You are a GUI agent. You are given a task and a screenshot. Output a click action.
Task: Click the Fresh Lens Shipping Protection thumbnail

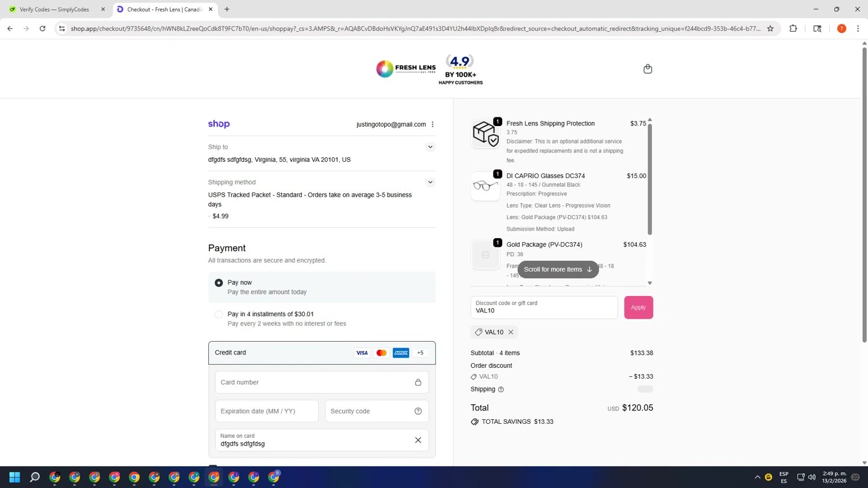486,134
